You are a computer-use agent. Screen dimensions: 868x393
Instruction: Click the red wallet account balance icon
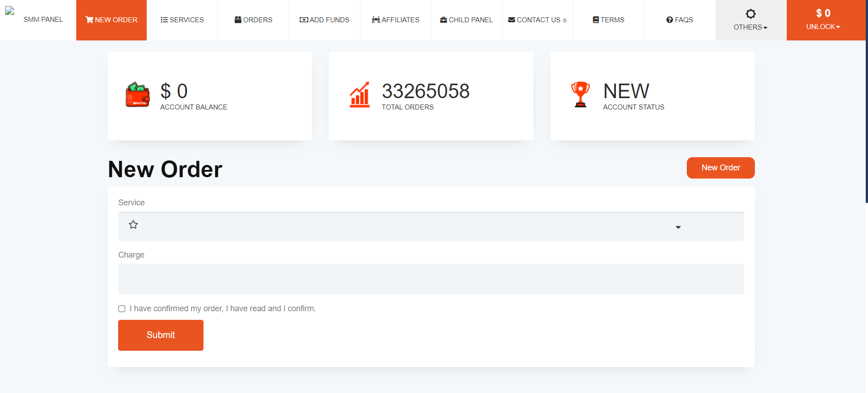coord(138,95)
